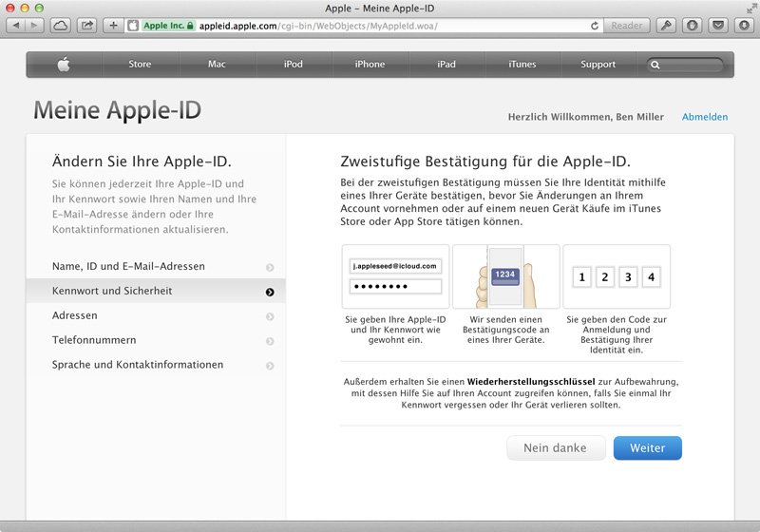Screen dimensions: 760x532
Task: Click the Wiederherstellungsschlüssel bold text
Action: [531, 382]
